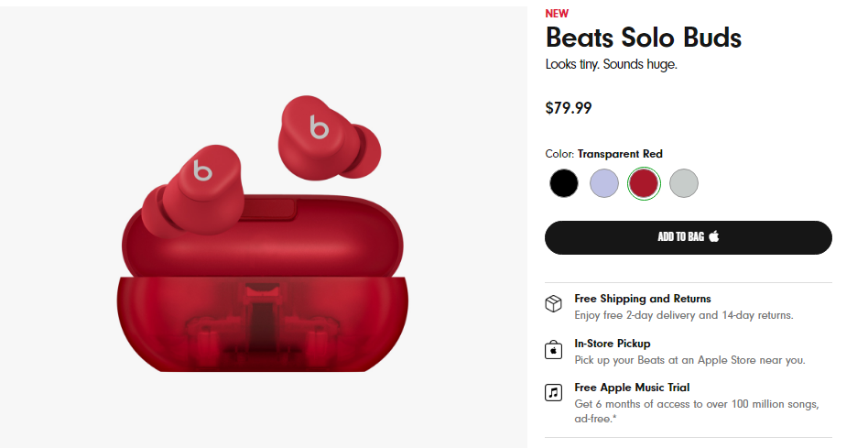Click the music note icon

coord(553,394)
